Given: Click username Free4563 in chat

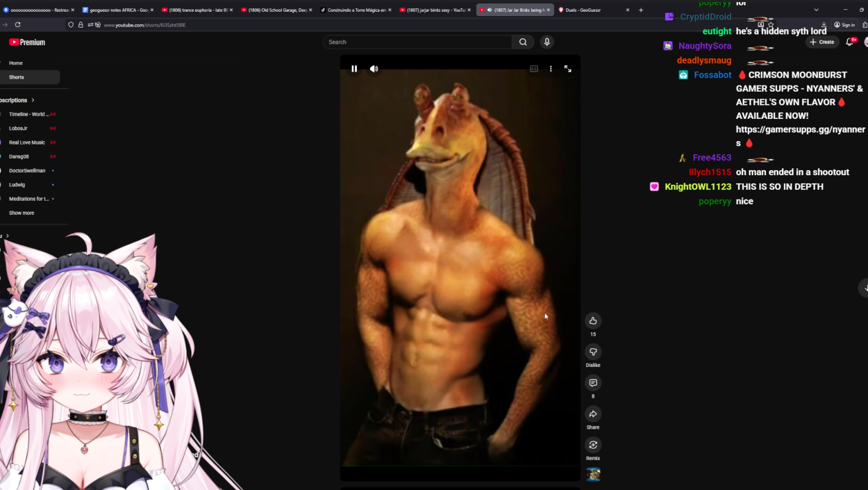Looking at the screenshot, I should pyautogui.click(x=712, y=158).
